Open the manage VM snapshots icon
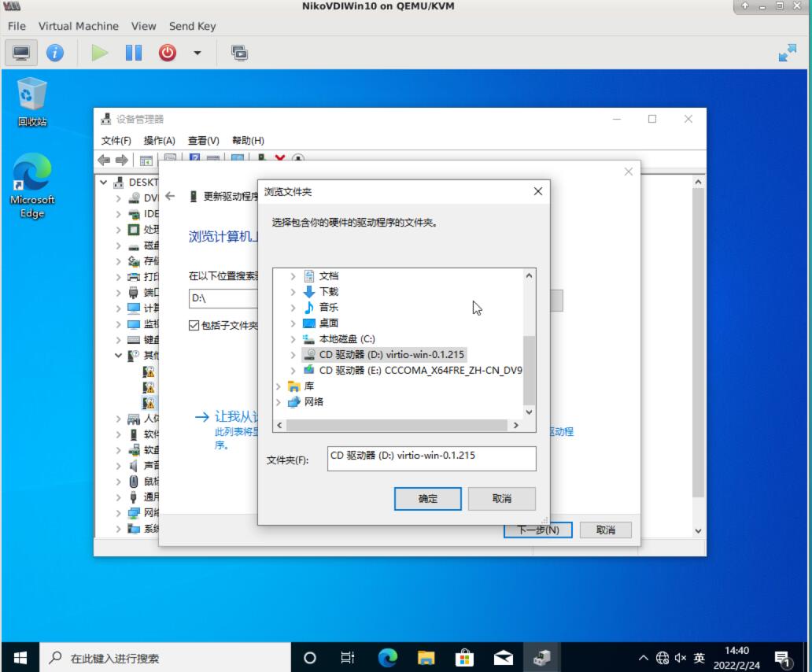Image resolution: width=812 pixels, height=672 pixels. tap(239, 53)
